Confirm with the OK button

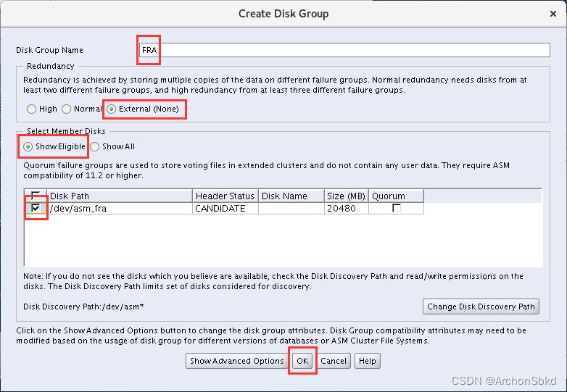(302, 361)
